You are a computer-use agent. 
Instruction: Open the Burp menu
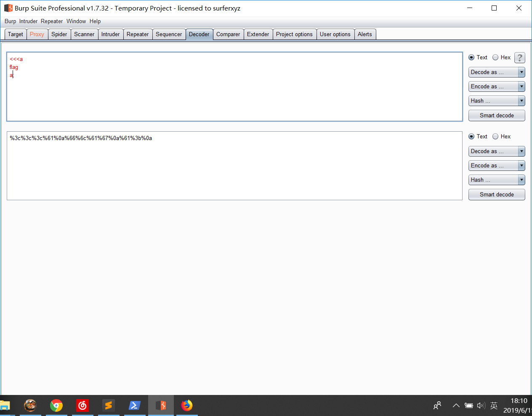[10, 21]
